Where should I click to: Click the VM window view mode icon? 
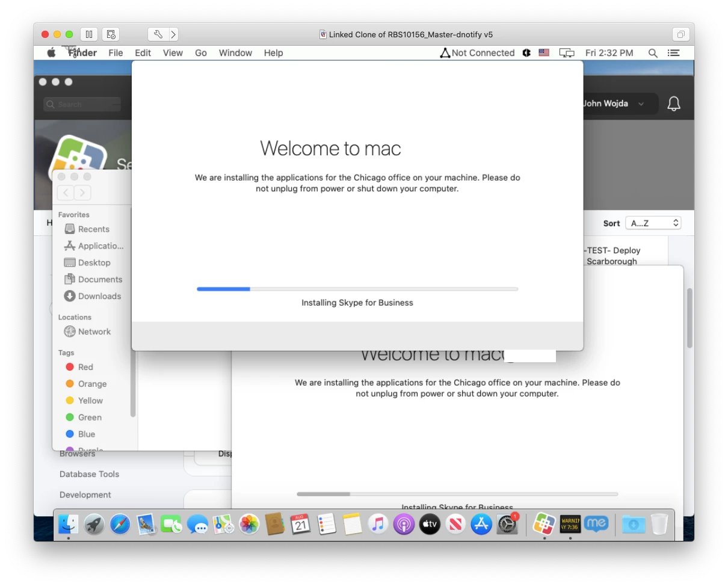(x=680, y=34)
